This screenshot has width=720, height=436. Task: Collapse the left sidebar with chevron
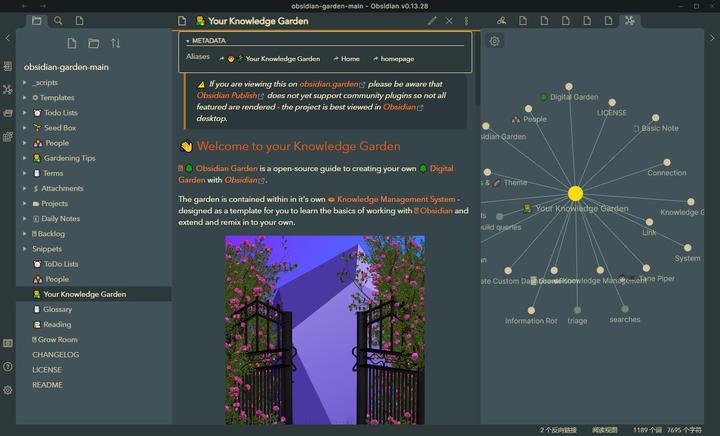(8, 39)
